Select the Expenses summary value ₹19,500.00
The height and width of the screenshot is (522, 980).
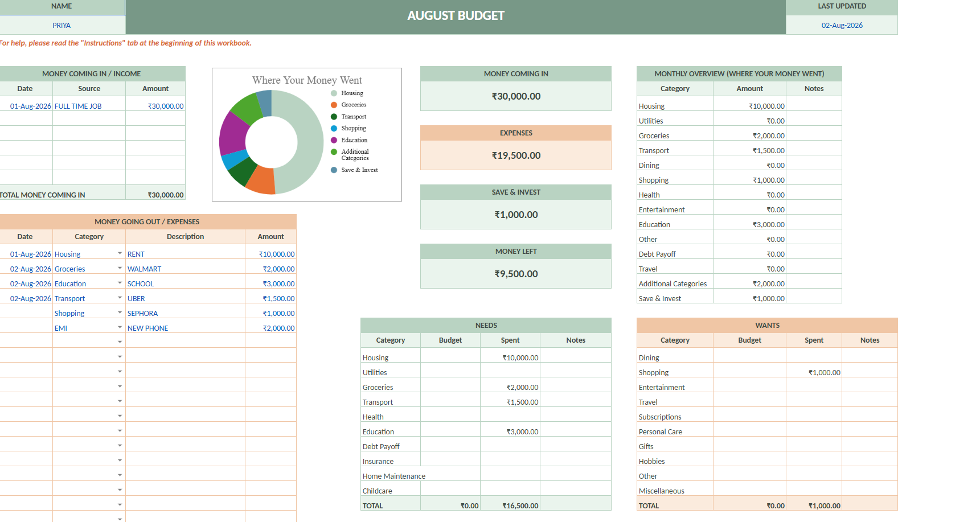click(x=516, y=155)
